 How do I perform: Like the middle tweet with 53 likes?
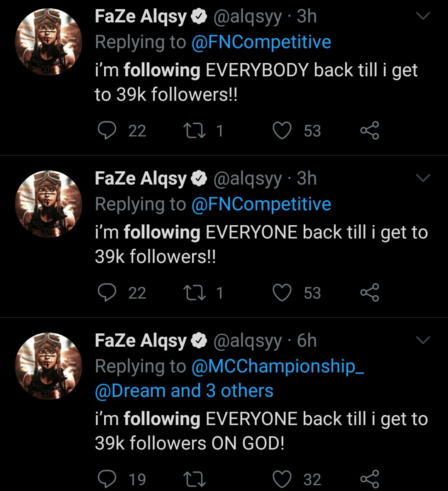point(282,293)
